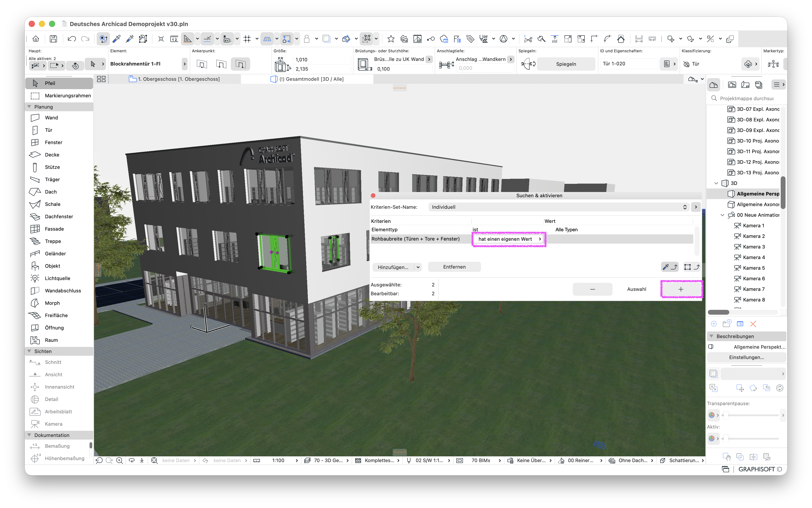Viewport: 812px width, 508px height.
Task: Click the Projektmappe durchsuchen search field
Action: pos(747,98)
